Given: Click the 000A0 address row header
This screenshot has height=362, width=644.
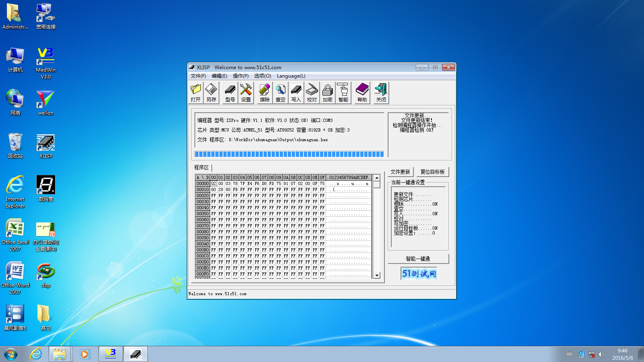Looking at the screenshot, I should [x=202, y=244].
